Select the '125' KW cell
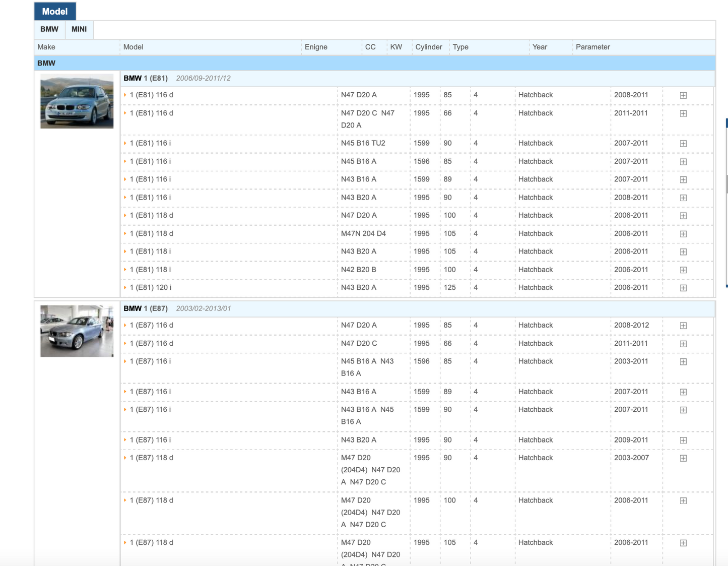The height and width of the screenshot is (566, 728). coord(450,287)
